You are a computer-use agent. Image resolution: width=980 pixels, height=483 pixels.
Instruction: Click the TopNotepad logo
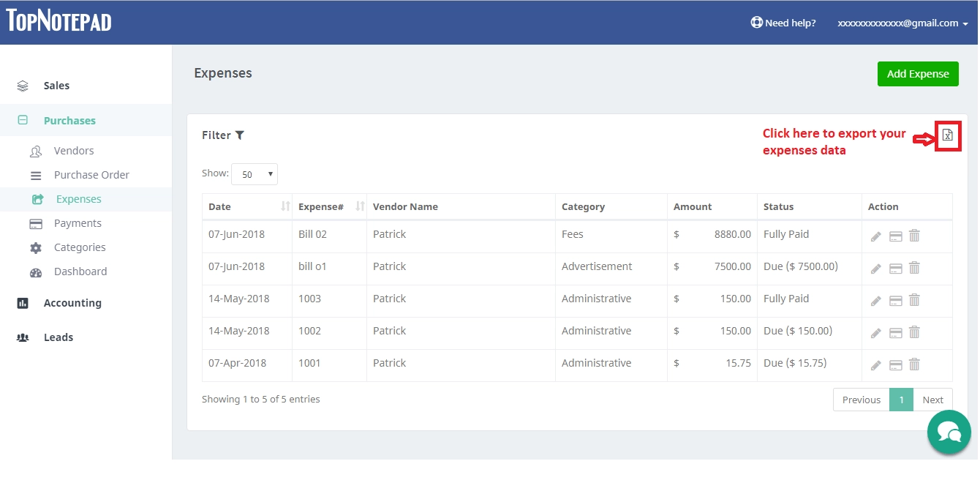point(59,20)
